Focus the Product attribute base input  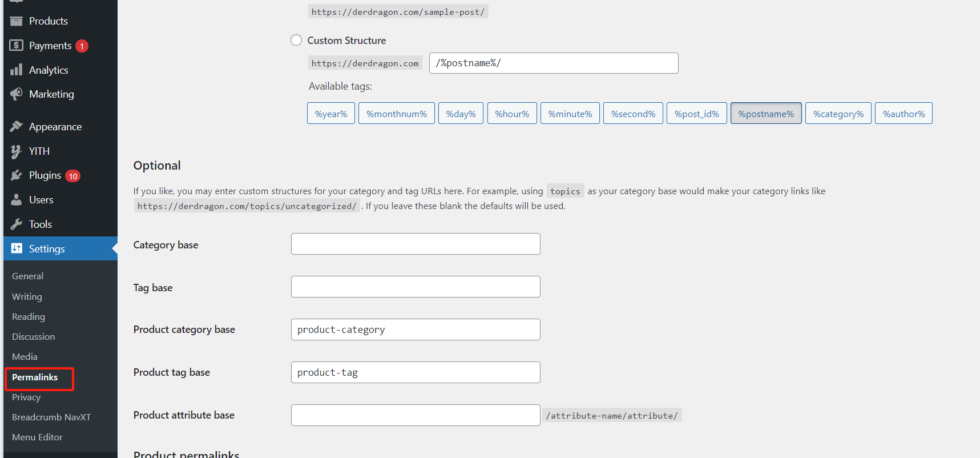(x=416, y=415)
